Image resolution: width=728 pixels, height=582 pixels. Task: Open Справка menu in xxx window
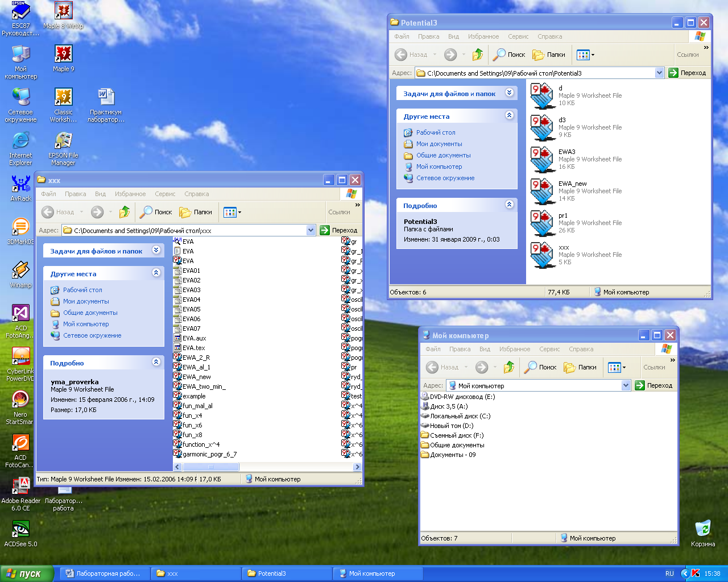[x=197, y=194]
